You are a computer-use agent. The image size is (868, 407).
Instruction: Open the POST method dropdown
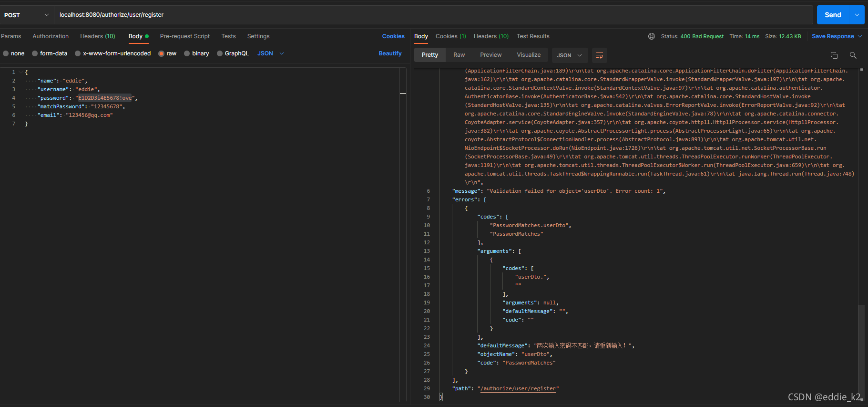tap(27, 15)
